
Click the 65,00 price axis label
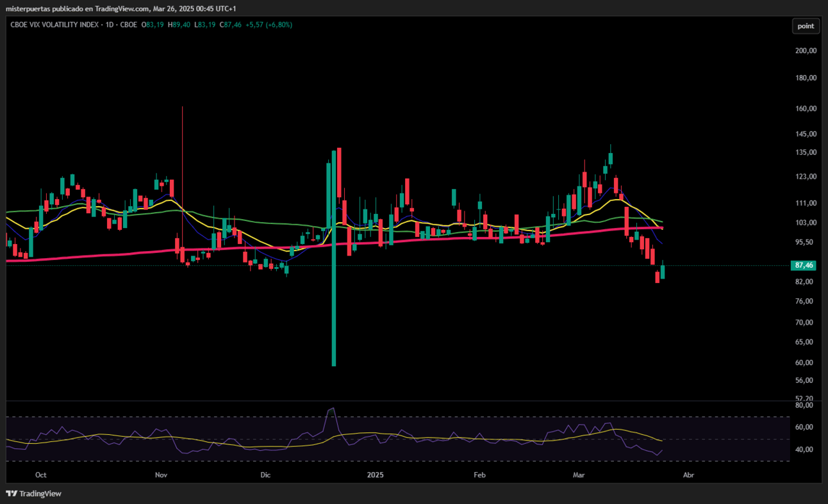point(806,342)
